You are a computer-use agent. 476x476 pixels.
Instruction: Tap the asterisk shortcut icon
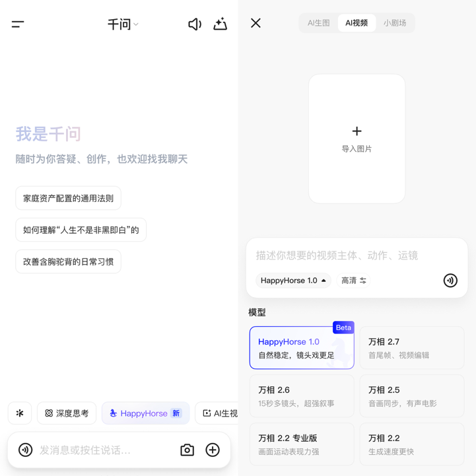pos(20,413)
